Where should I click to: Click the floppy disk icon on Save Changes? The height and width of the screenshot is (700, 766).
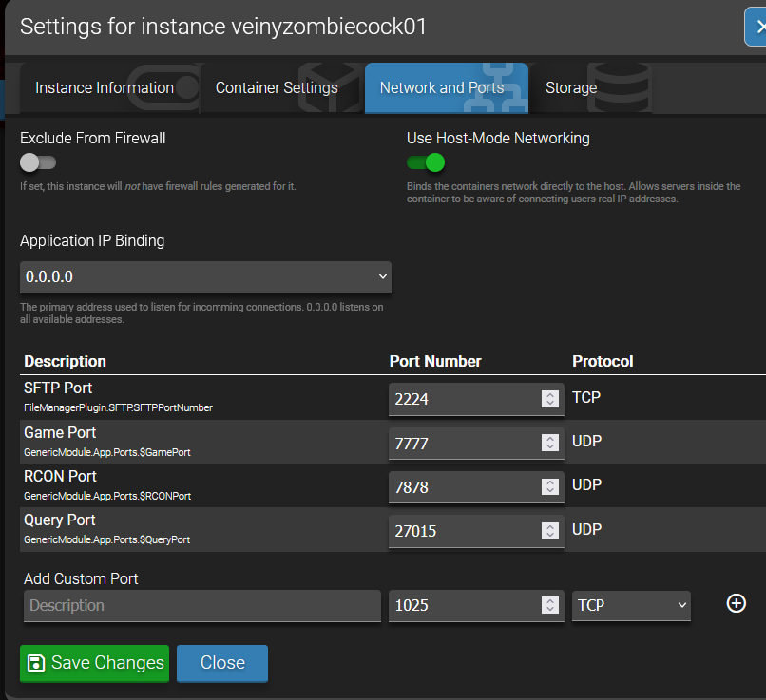pos(36,663)
